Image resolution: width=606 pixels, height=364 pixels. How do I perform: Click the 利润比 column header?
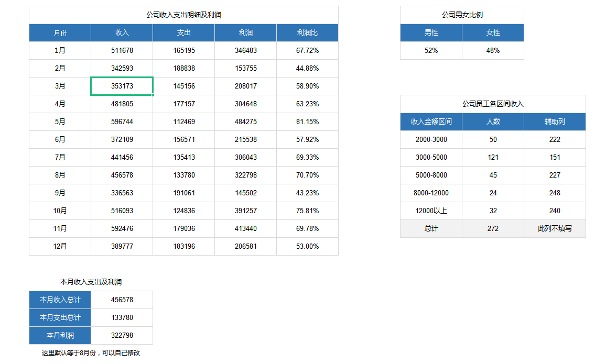pos(307,33)
